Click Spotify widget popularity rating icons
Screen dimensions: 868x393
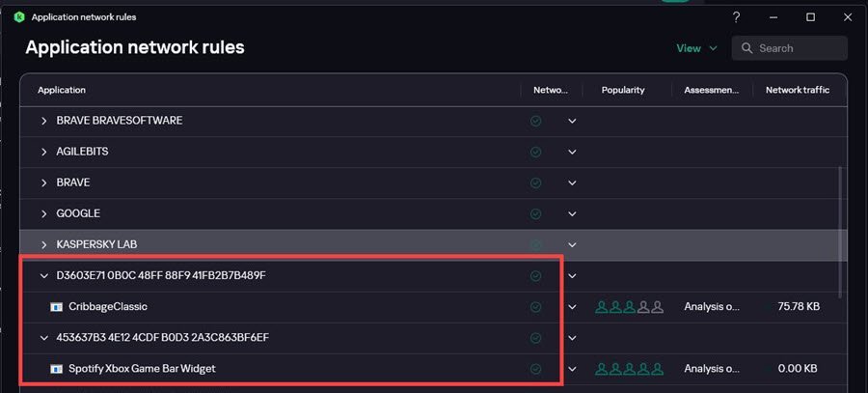click(629, 369)
